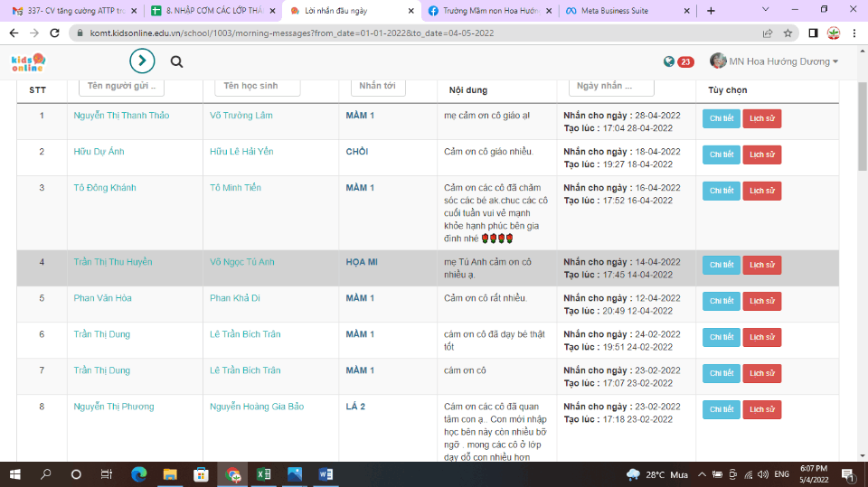Screen dimensions: 868x487
Task: Open the Word app in the taskbar
Action: coord(325,474)
